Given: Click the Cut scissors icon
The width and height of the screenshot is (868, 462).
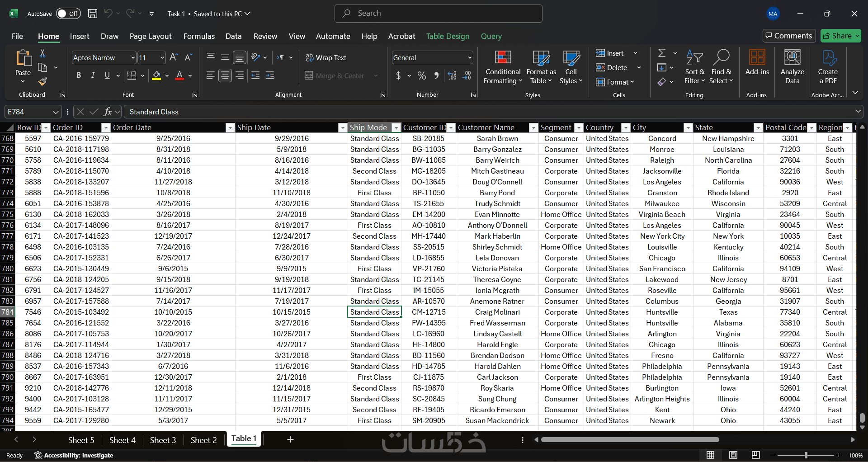Looking at the screenshot, I should pos(42,53).
